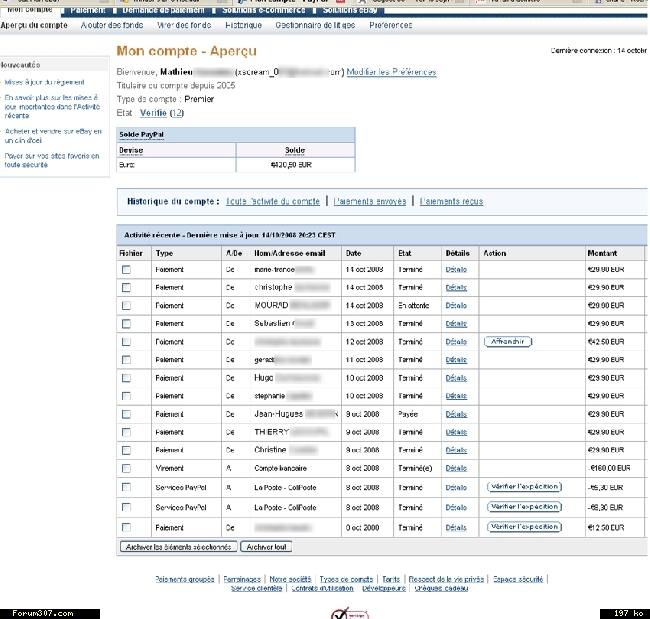Open the (12) feedback count link
The width and height of the screenshot is (650, 619).
(x=177, y=113)
